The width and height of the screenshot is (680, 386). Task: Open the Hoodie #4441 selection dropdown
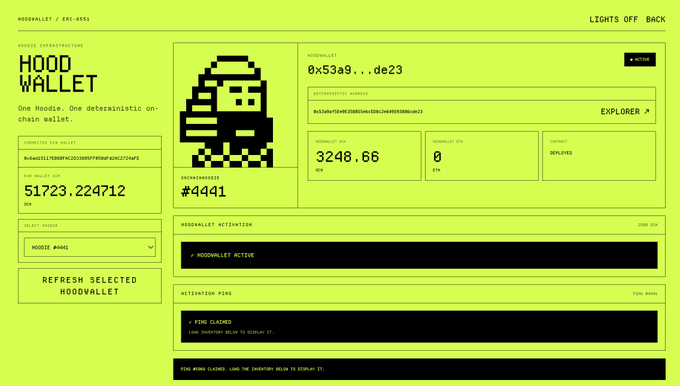click(90, 247)
